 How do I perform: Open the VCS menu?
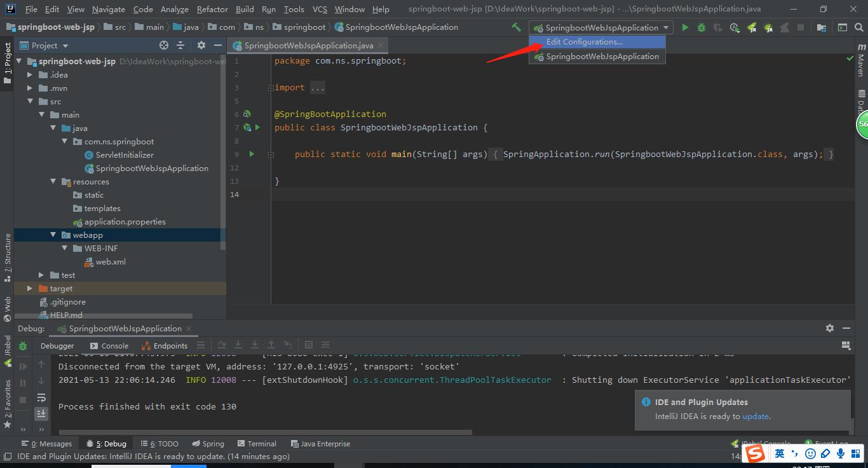tap(320, 9)
